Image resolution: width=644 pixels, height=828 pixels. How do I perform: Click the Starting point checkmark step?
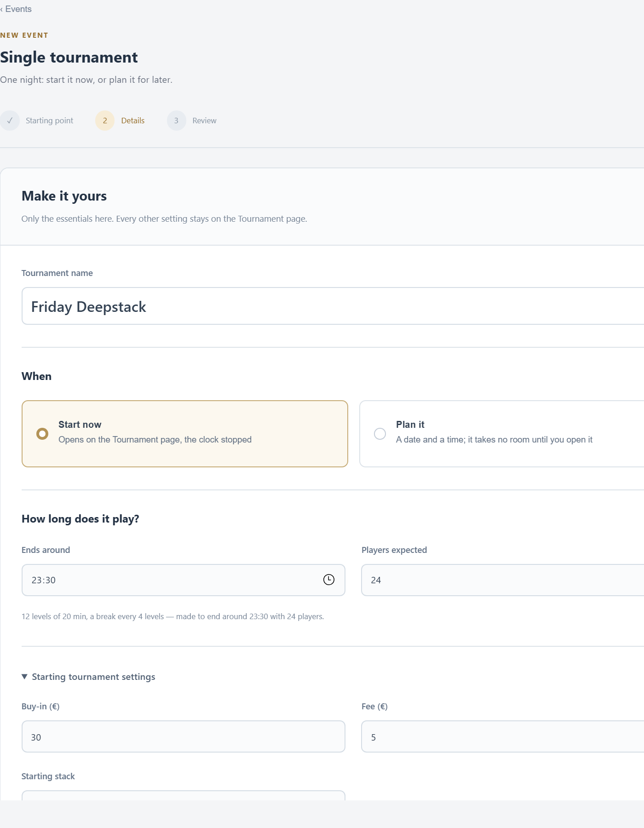pos(10,121)
